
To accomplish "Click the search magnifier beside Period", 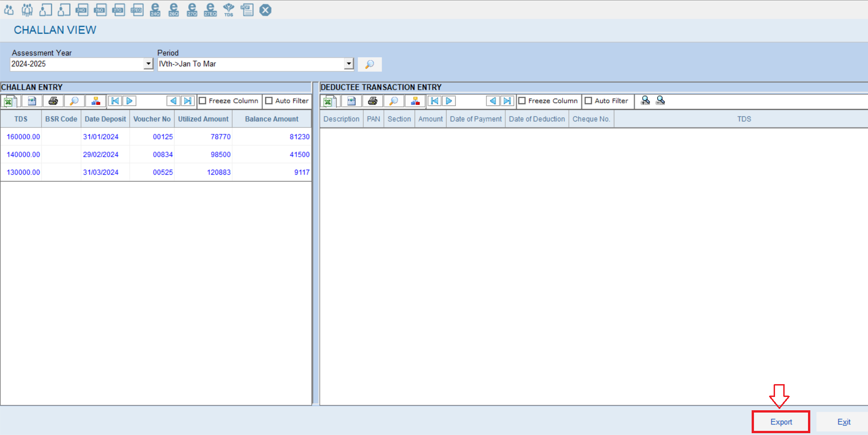I will 370,64.
